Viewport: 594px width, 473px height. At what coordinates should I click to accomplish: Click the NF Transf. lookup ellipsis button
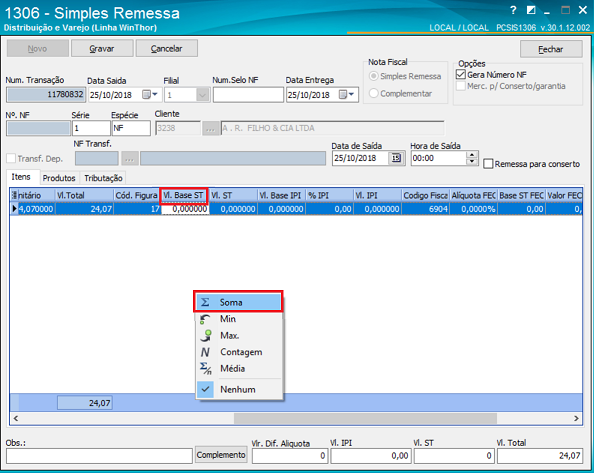(129, 159)
